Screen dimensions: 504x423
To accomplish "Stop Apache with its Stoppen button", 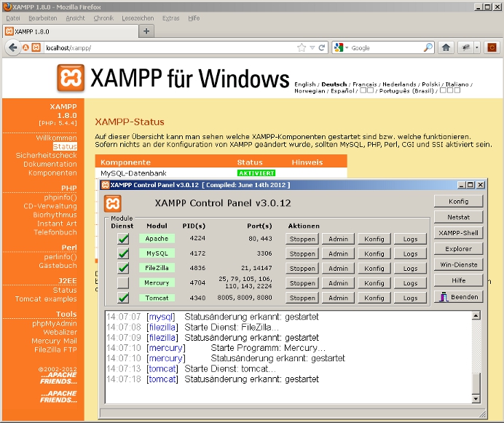I will (302, 239).
